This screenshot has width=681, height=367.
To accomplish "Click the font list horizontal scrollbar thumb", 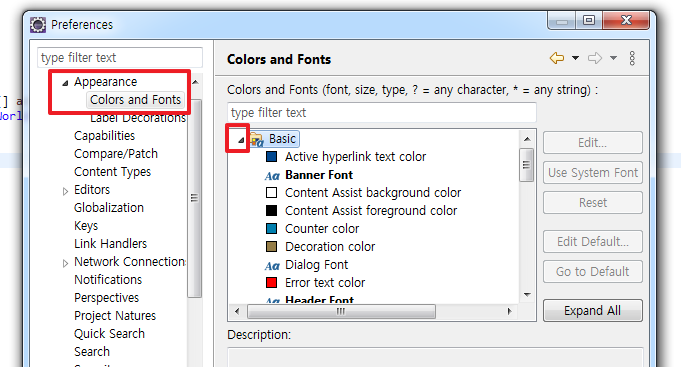I will point(341,311).
